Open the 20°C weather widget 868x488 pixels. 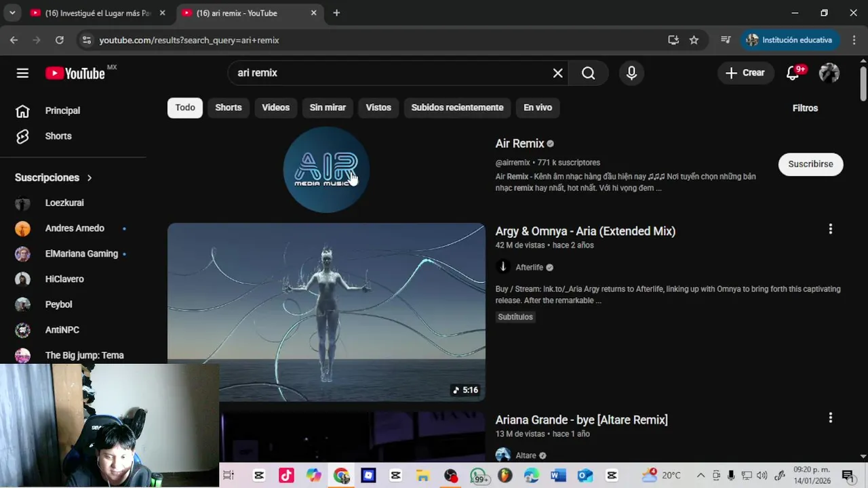(x=661, y=475)
